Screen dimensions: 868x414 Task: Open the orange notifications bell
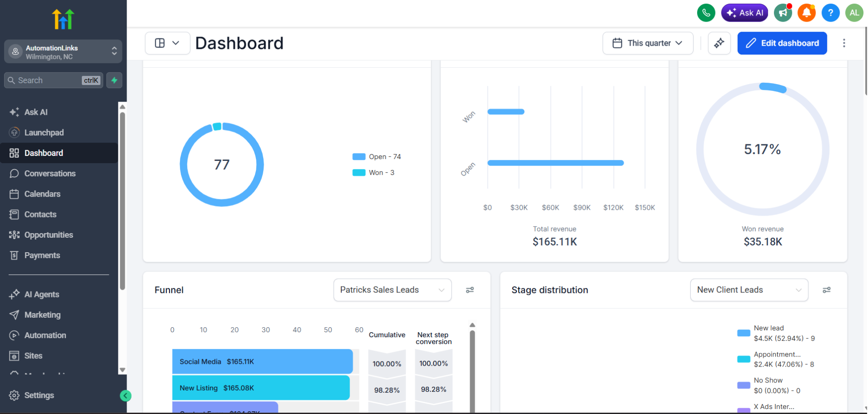point(807,13)
